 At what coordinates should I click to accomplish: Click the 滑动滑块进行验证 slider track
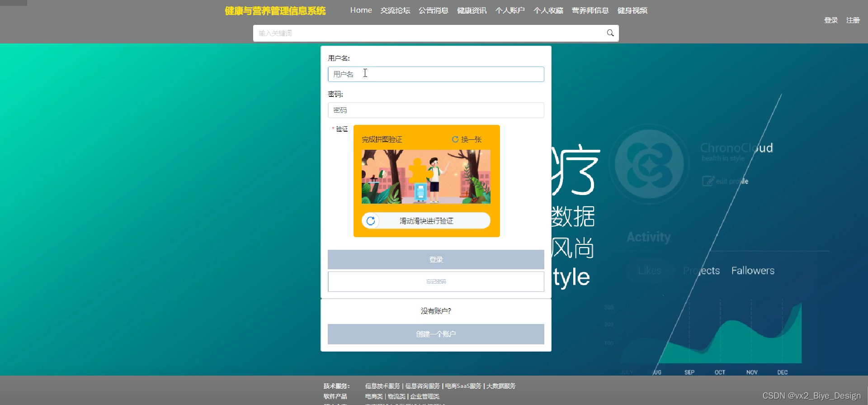(x=426, y=221)
